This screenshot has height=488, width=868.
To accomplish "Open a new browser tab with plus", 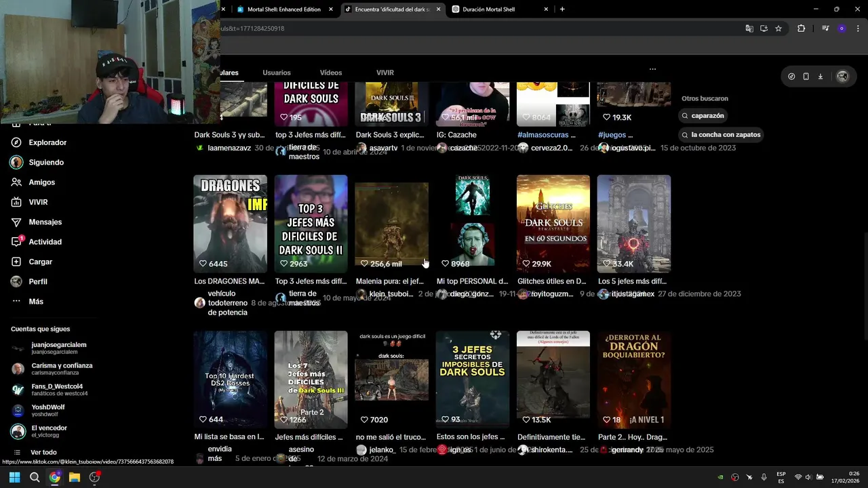I will 562,9.
